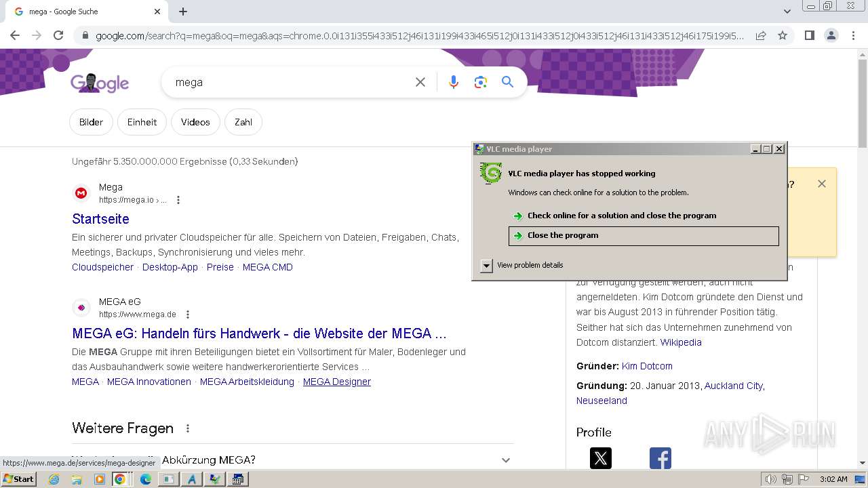The width and height of the screenshot is (868, 488).
Task: Click the Chrome address bar URL
Action: [419, 35]
